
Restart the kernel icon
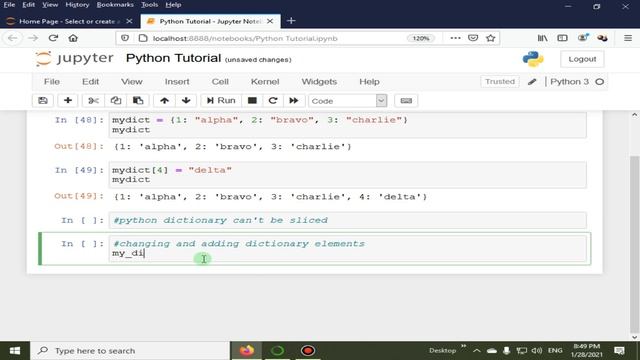[273, 101]
